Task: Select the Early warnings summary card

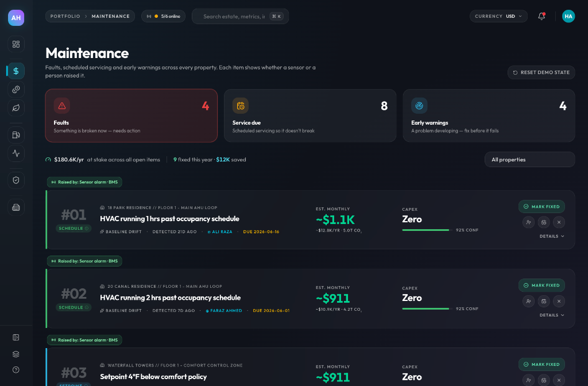Action: [489, 115]
